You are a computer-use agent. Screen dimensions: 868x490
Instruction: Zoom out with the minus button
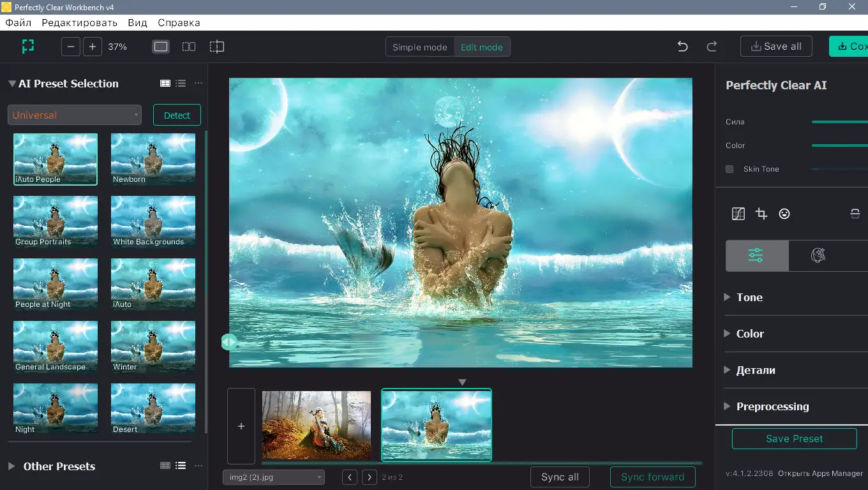(x=71, y=47)
